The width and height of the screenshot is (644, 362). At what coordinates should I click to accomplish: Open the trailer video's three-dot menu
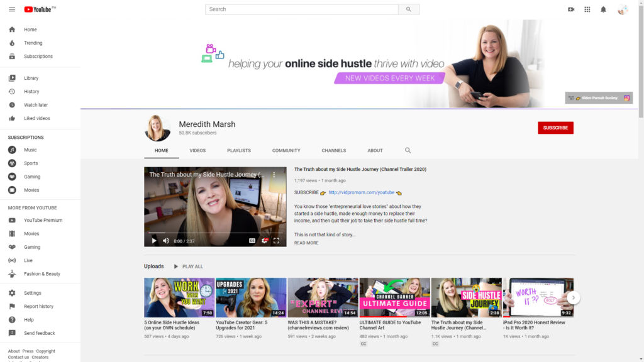[x=274, y=175]
